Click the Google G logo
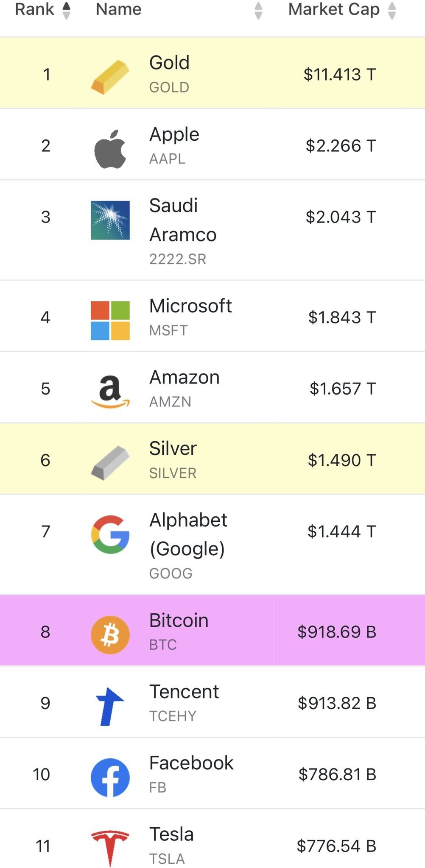This screenshot has width=425, height=868. (x=110, y=534)
